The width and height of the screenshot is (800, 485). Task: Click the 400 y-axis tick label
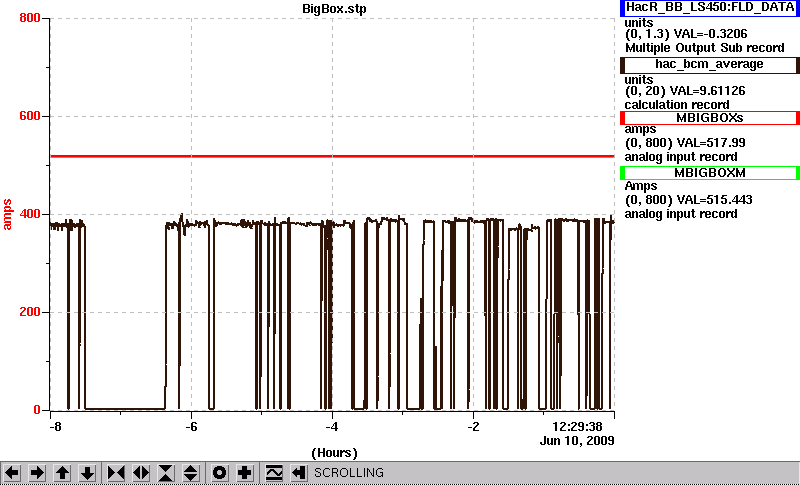tap(30, 214)
